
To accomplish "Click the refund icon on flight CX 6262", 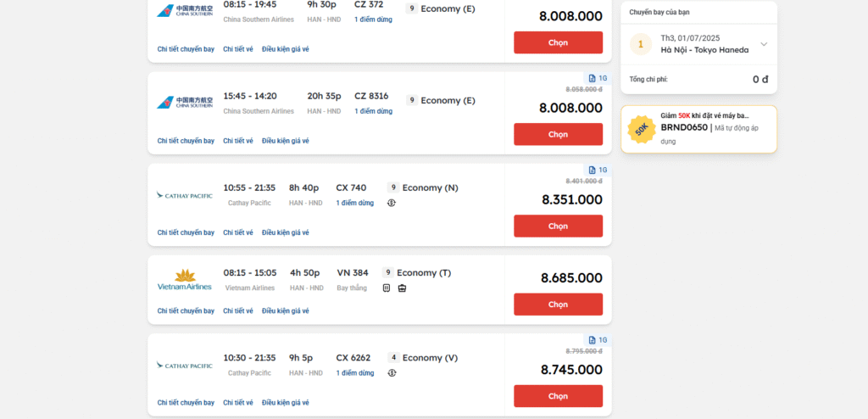I will (392, 372).
